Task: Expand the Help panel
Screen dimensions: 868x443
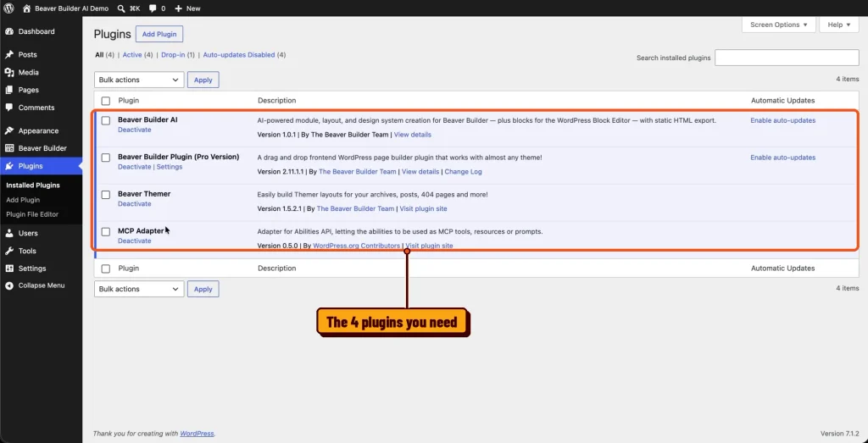Action: (x=839, y=25)
